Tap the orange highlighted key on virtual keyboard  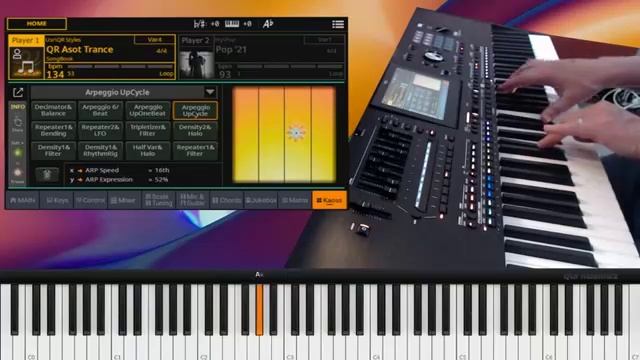(x=259, y=309)
